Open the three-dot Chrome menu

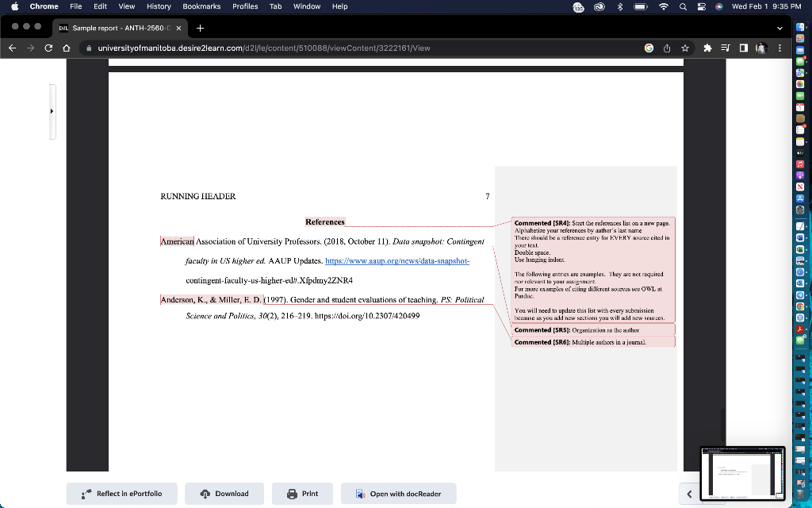click(x=779, y=48)
